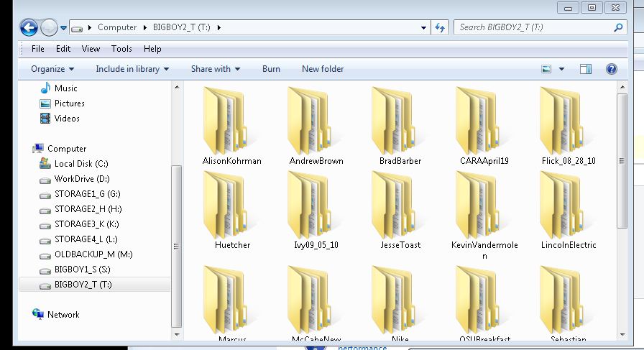
Task: Expand the Include in library dropdown
Action: coord(132,69)
